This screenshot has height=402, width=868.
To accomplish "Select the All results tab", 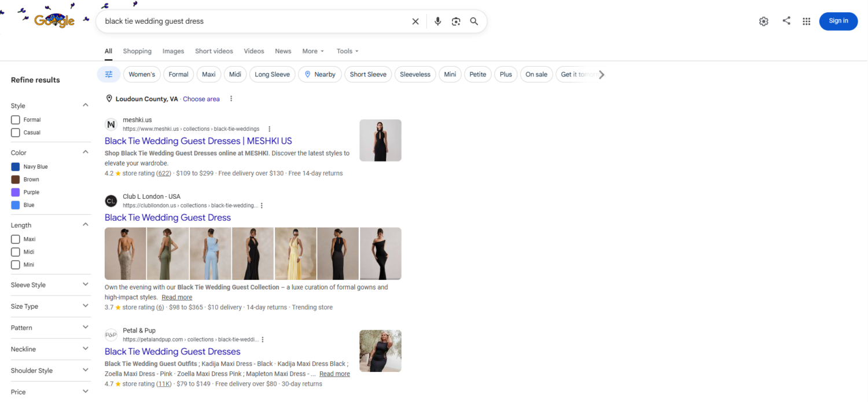I will coord(108,51).
